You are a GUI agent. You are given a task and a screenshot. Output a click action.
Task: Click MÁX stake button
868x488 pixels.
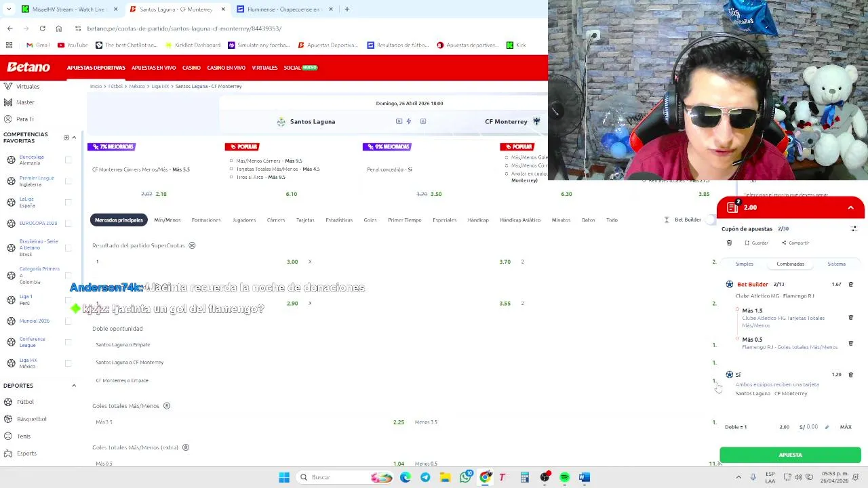846,427
